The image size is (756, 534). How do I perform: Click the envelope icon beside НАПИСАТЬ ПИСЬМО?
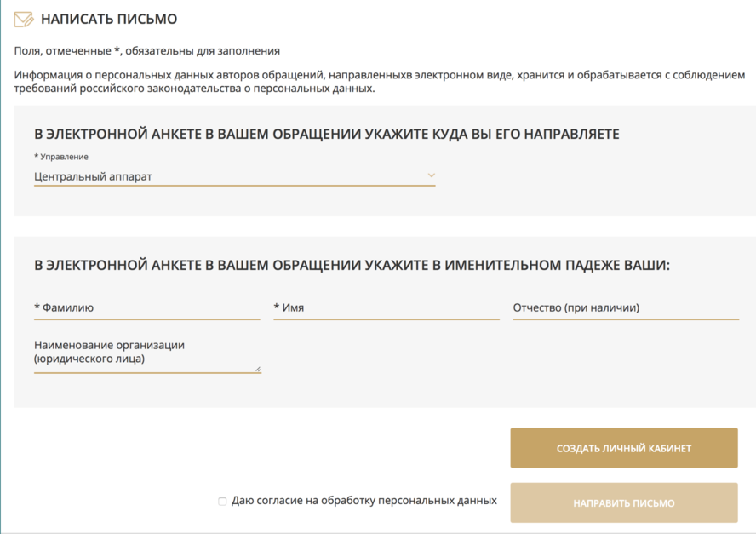tap(24, 20)
